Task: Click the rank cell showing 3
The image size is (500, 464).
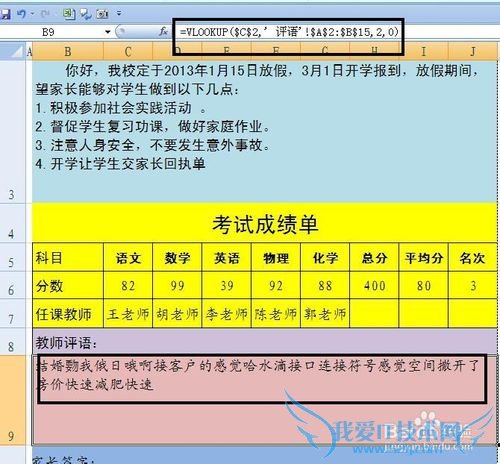Action: [x=473, y=285]
